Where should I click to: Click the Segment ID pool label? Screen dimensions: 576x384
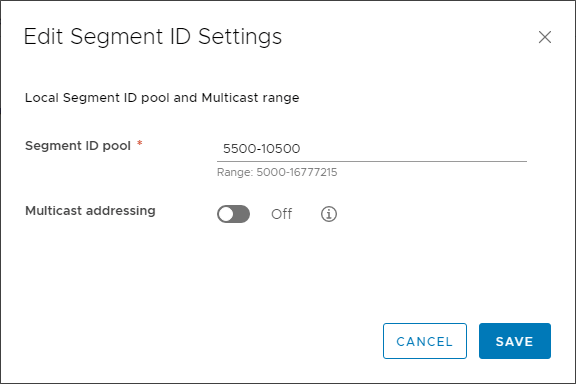coord(78,146)
